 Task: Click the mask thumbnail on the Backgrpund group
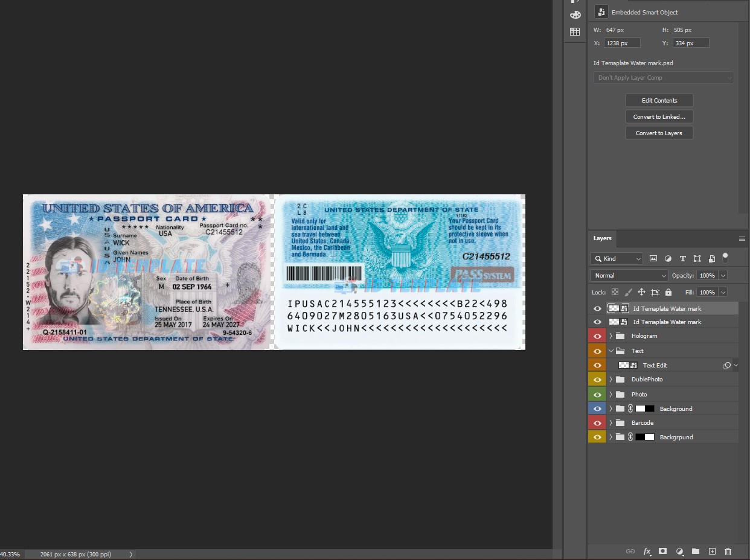click(x=645, y=437)
